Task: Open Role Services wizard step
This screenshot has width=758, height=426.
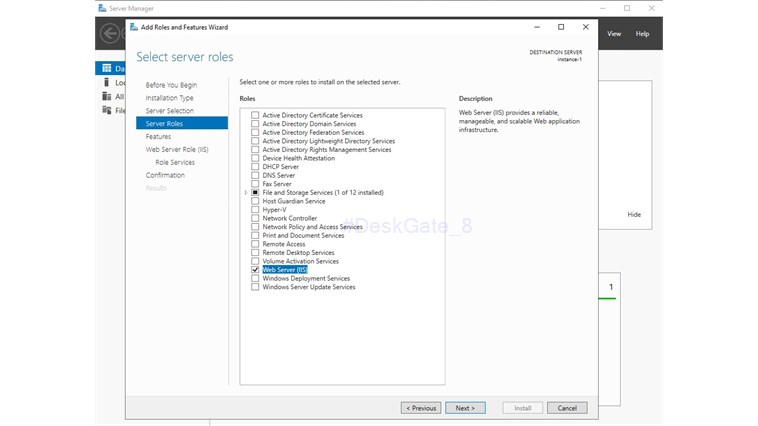Action: (x=175, y=162)
